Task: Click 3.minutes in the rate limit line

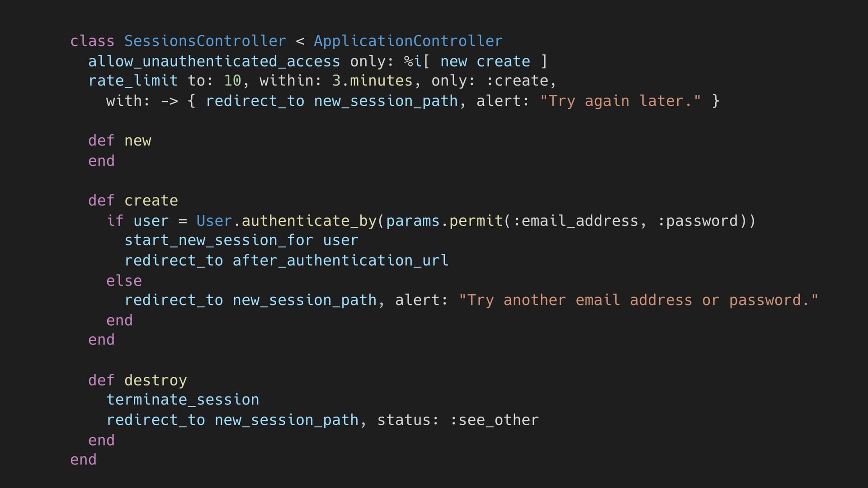Action: point(373,81)
